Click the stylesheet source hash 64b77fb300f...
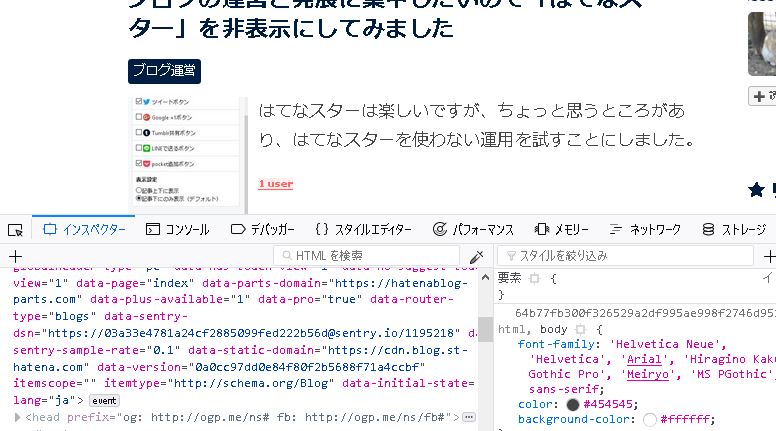 (x=645, y=314)
